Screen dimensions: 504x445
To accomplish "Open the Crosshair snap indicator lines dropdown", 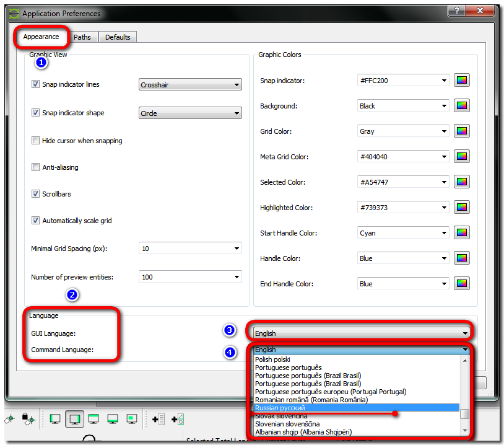I will point(189,85).
